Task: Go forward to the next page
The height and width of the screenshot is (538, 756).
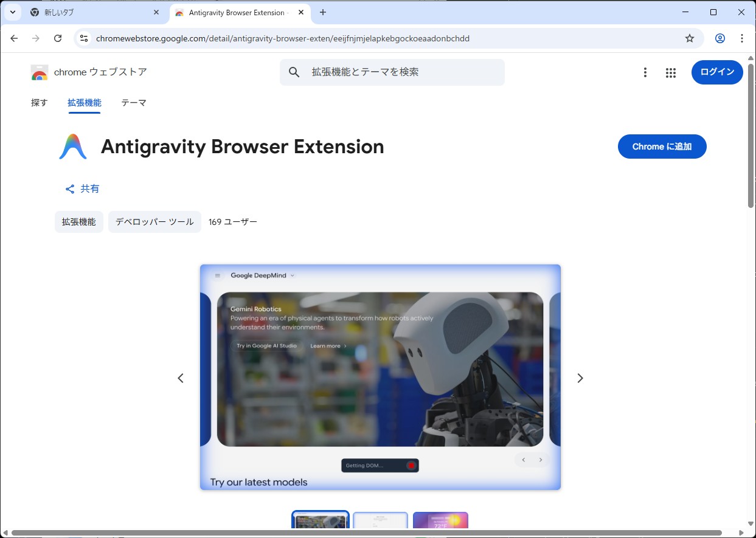Action: coord(36,38)
